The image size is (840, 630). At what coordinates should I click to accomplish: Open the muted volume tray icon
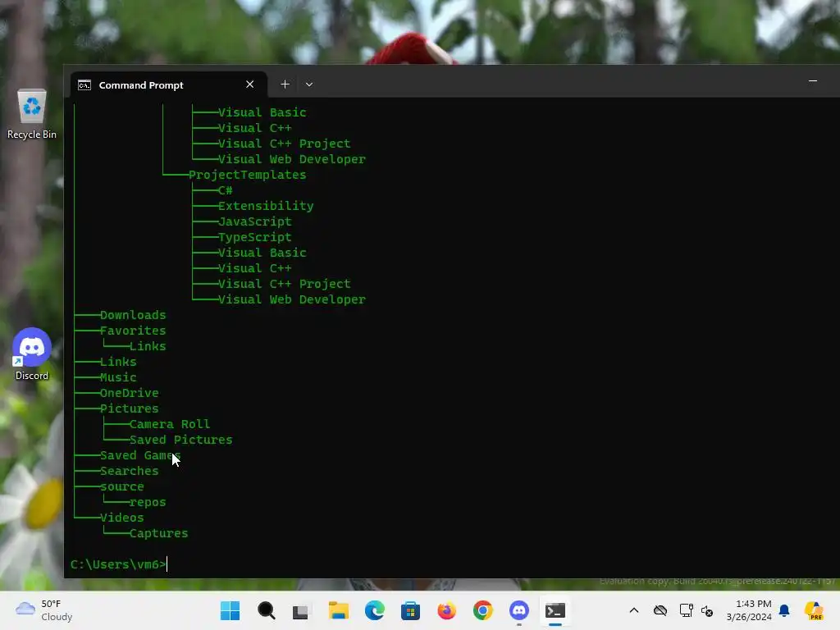[x=707, y=610]
